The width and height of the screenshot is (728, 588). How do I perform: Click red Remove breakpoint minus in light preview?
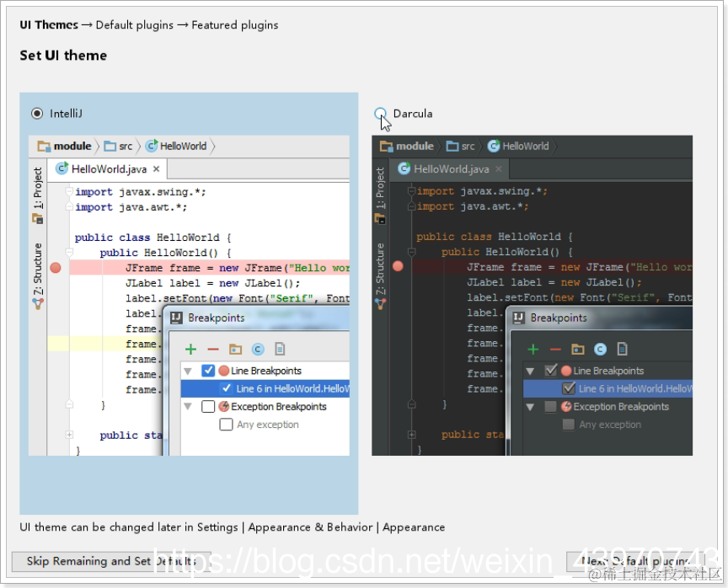tap(213, 349)
